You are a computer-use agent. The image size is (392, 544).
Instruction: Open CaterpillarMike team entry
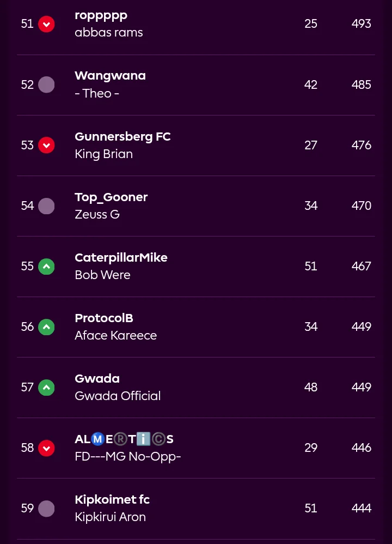121,257
